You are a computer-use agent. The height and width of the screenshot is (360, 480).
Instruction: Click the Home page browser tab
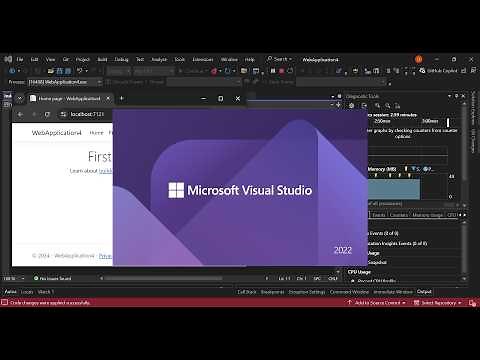(69, 99)
